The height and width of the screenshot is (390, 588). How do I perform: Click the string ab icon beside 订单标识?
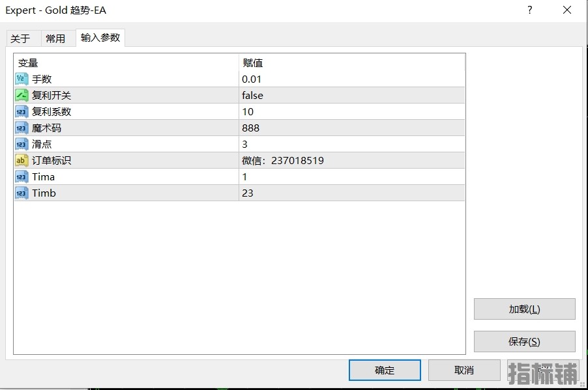point(22,160)
